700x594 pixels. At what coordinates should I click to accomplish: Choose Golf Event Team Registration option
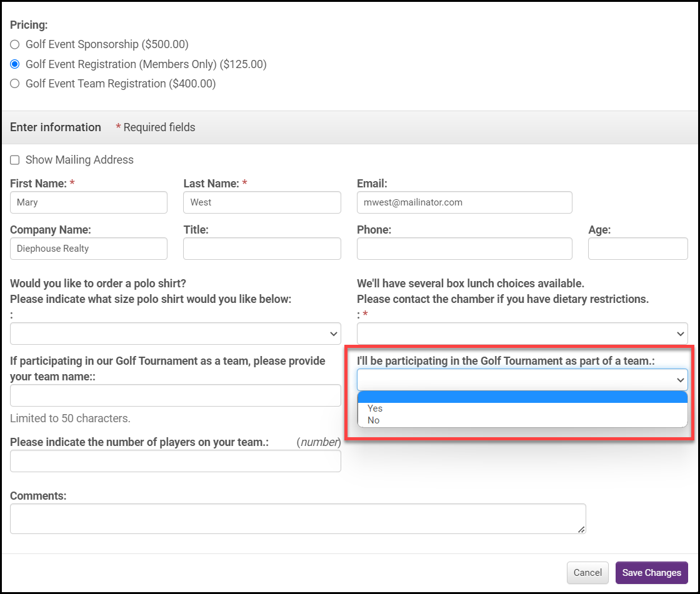point(15,84)
